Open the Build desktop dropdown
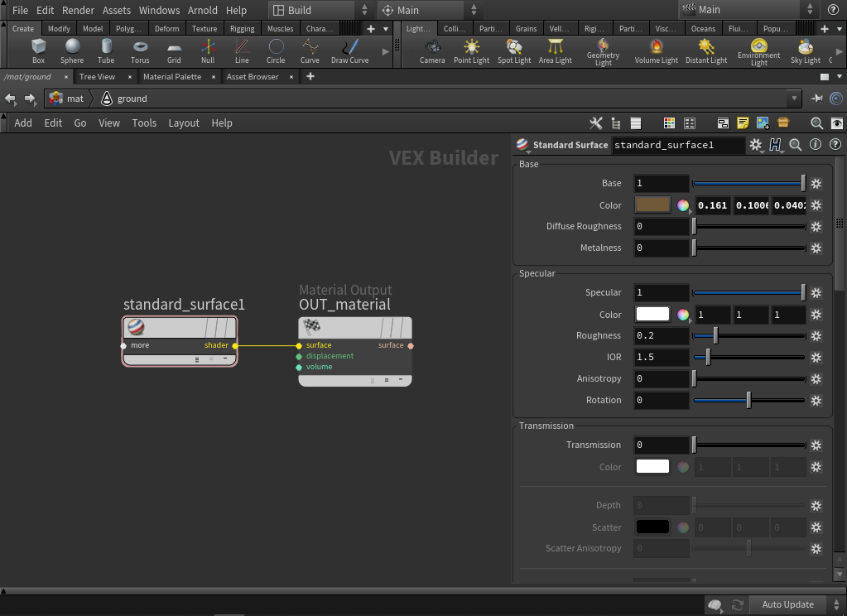 point(320,10)
